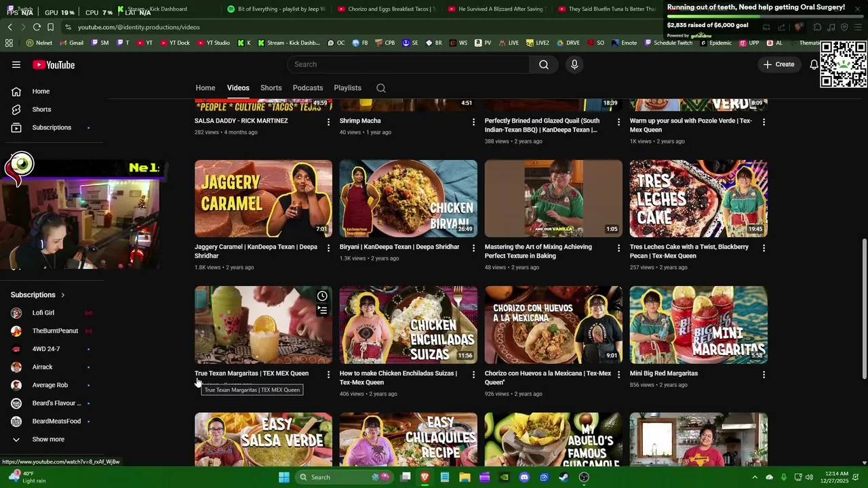Viewport: 868px width, 488px height.
Task: Add True Texan Margaritas to Watch Later
Action: 322,296
